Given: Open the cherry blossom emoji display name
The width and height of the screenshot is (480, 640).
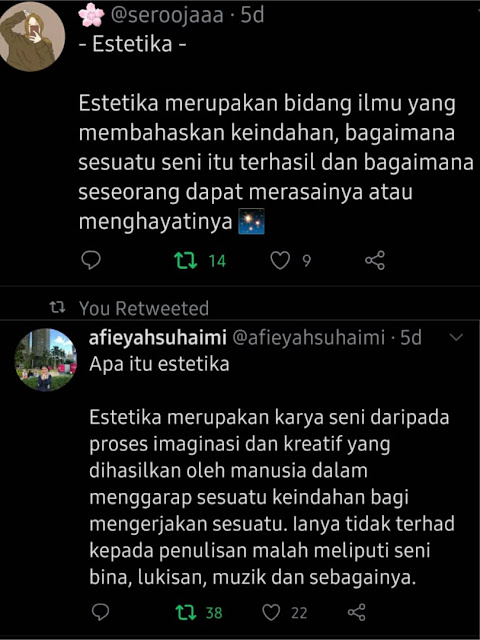Looking at the screenshot, I should coord(91,16).
